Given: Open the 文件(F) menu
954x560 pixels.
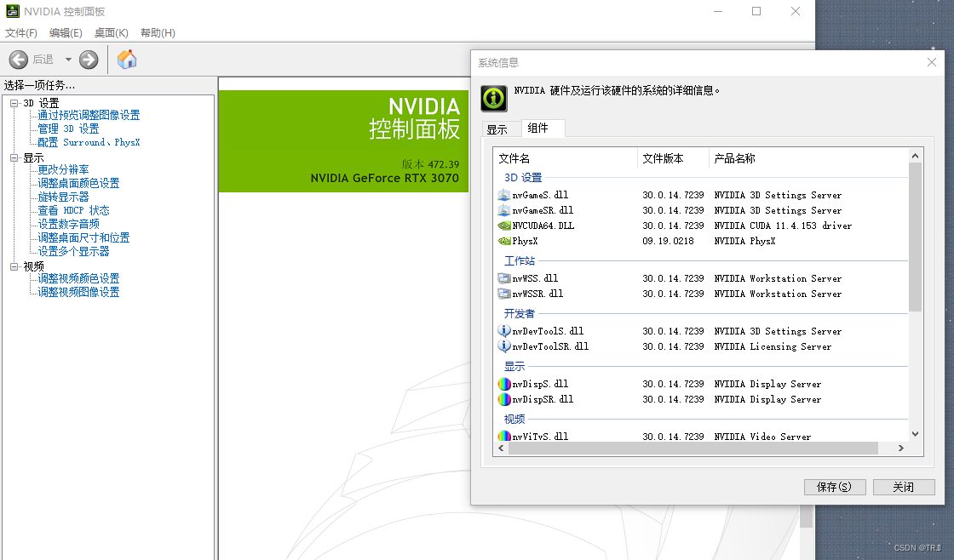Looking at the screenshot, I should 21,33.
